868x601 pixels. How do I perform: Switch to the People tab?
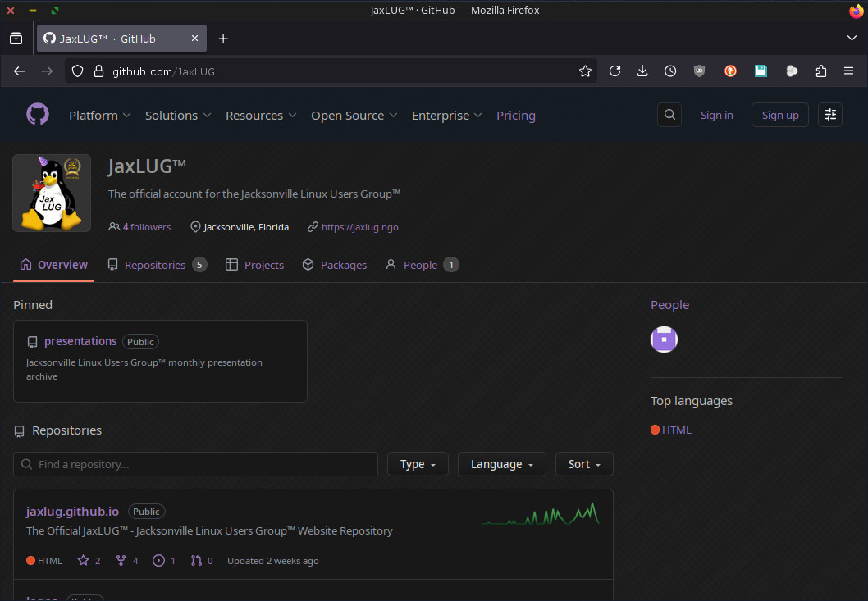(422, 265)
